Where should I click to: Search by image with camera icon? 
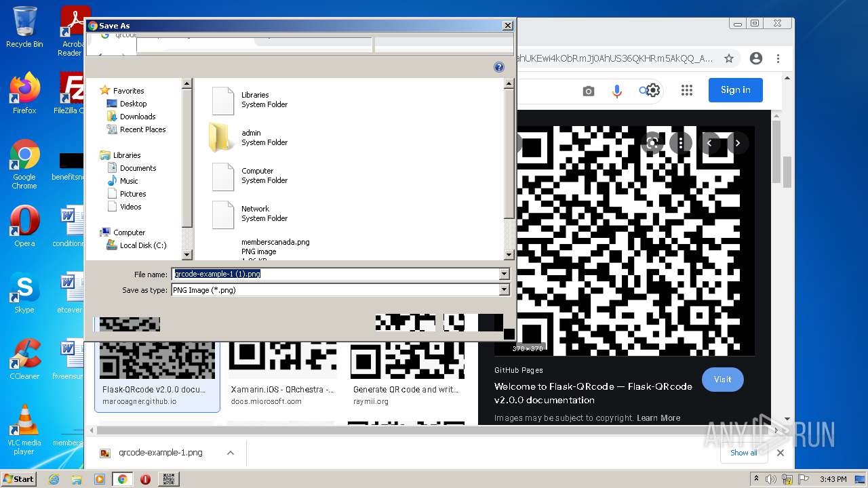tap(589, 91)
